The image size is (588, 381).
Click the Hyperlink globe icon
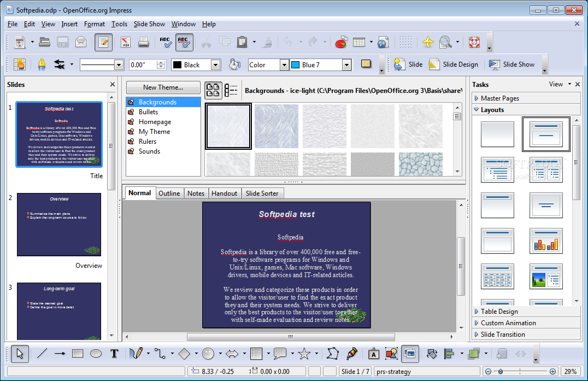tap(383, 43)
